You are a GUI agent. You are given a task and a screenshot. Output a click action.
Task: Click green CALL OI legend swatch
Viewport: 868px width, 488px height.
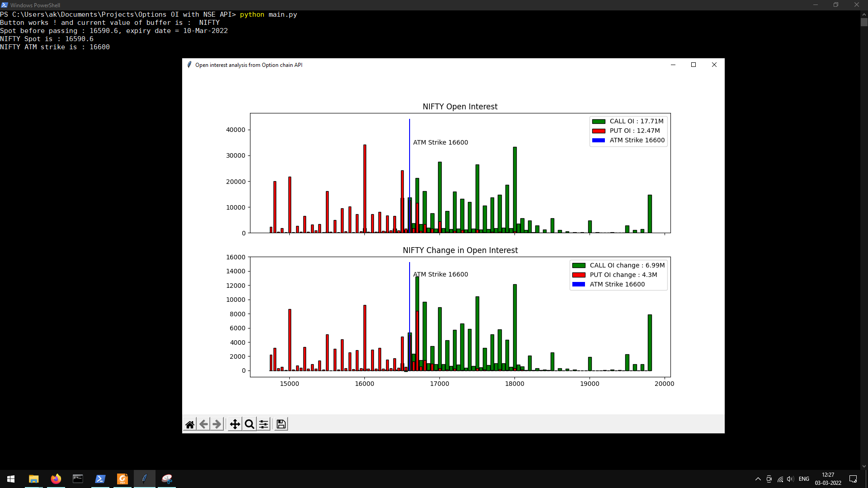(599, 122)
